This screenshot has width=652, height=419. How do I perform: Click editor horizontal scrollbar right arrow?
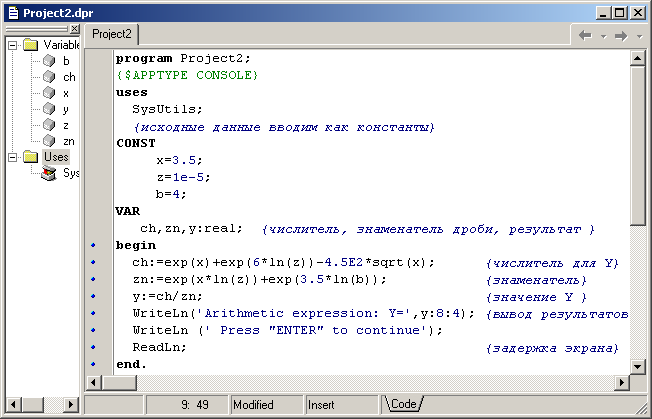(622, 382)
